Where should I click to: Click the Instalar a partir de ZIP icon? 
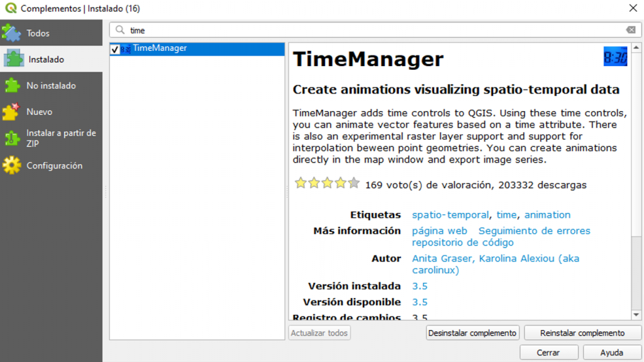click(11, 138)
